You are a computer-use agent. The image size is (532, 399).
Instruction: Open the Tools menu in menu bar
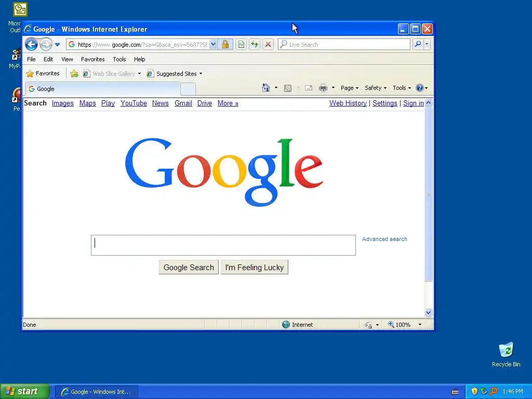click(x=119, y=59)
